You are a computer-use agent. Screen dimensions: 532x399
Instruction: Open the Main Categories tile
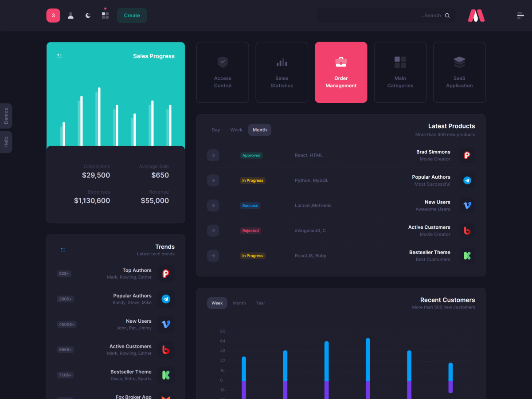click(400, 72)
